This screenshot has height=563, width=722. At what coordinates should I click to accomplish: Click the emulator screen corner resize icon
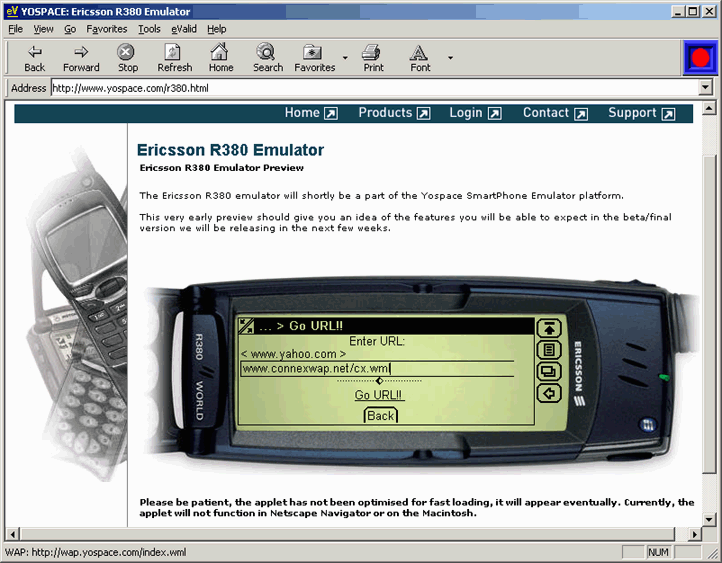tap(247, 326)
